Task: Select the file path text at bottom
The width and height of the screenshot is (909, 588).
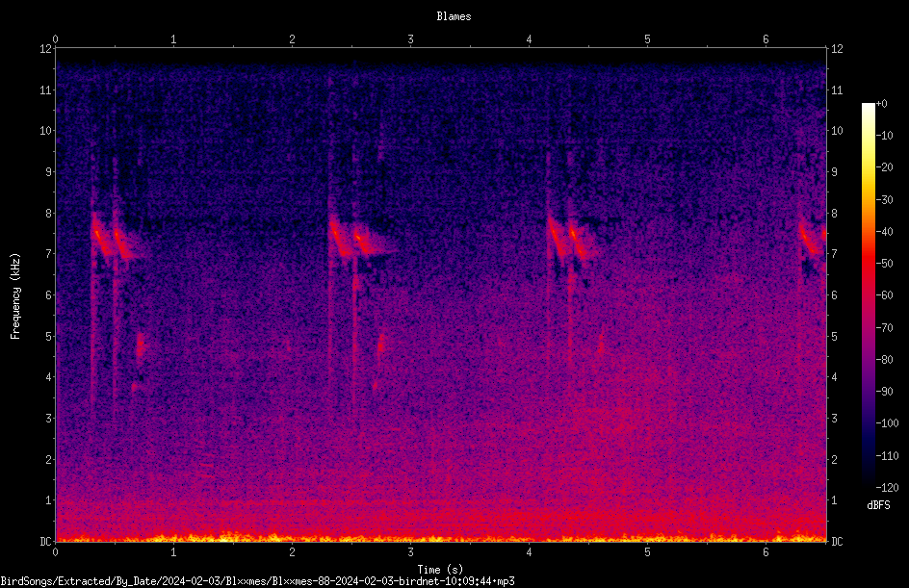Action: pyautogui.click(x=257, y=581)
